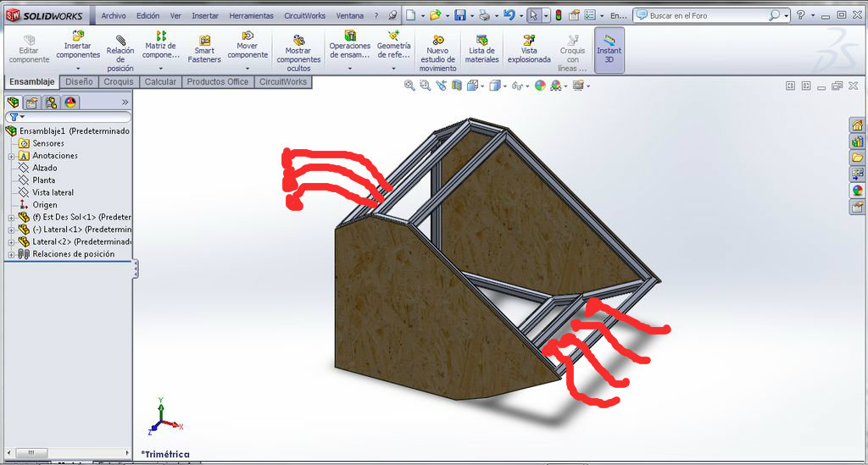Open Appearances sphere icon in task pane

pyautogui.click(x=858, y=191)
